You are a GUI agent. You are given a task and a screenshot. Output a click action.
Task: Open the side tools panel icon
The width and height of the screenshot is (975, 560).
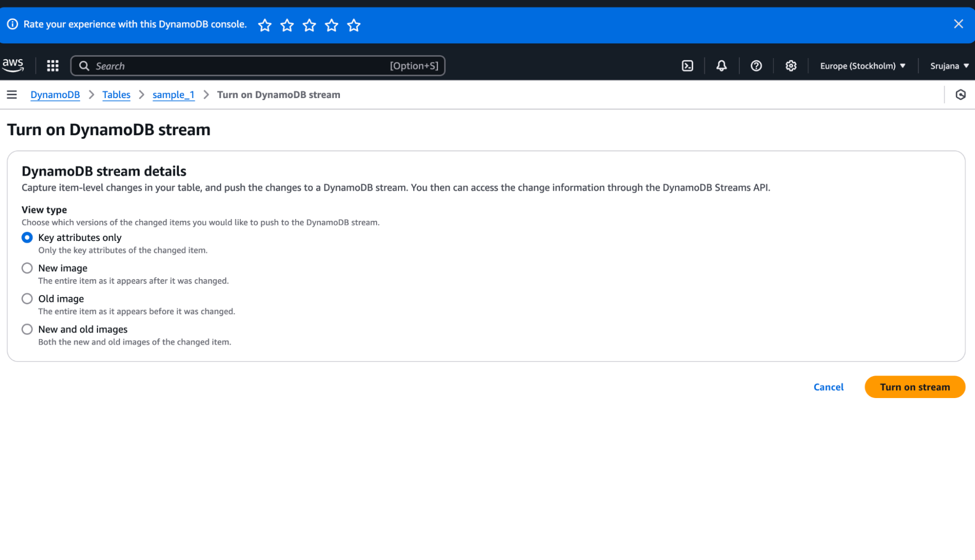tap(960, 95)
